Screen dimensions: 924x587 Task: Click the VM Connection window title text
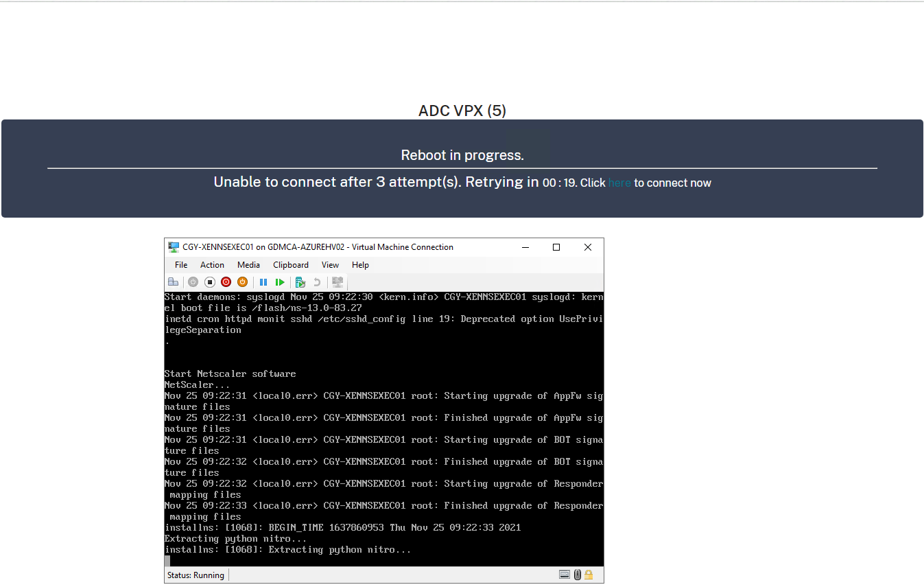pos(318,247)
